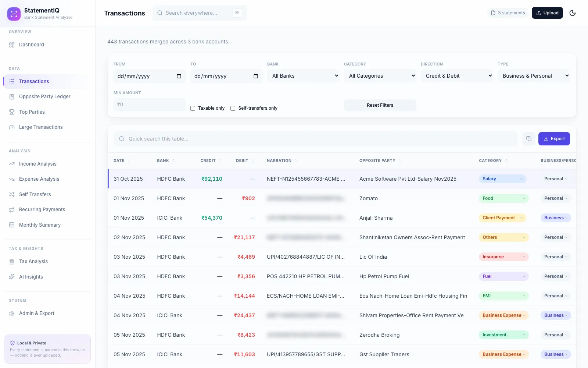This screenshot has width=588, height=368.
Task: Click the Upload button
Action: tap(547, 13)
